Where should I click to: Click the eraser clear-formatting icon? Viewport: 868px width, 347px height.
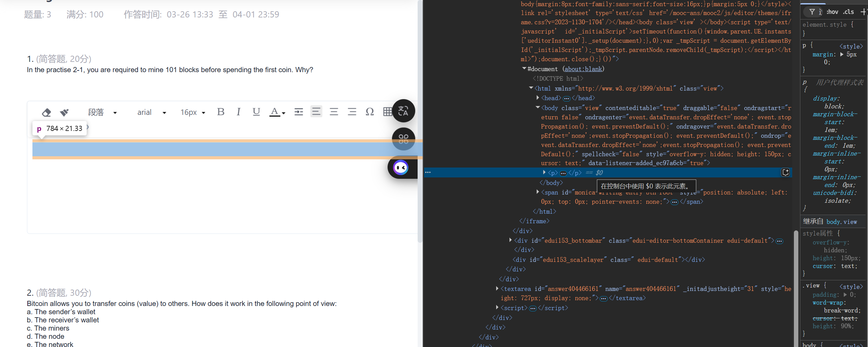(46, 112)
